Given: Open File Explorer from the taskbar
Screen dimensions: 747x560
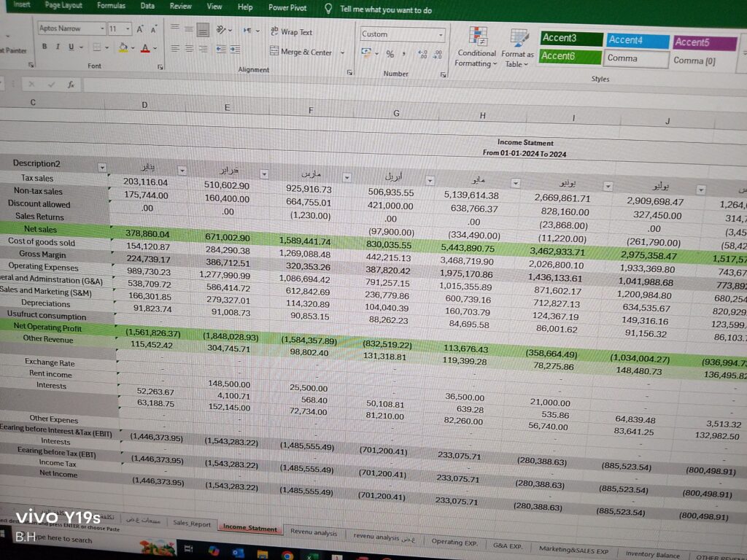Looking at the screenshot, I should (262, 554).
